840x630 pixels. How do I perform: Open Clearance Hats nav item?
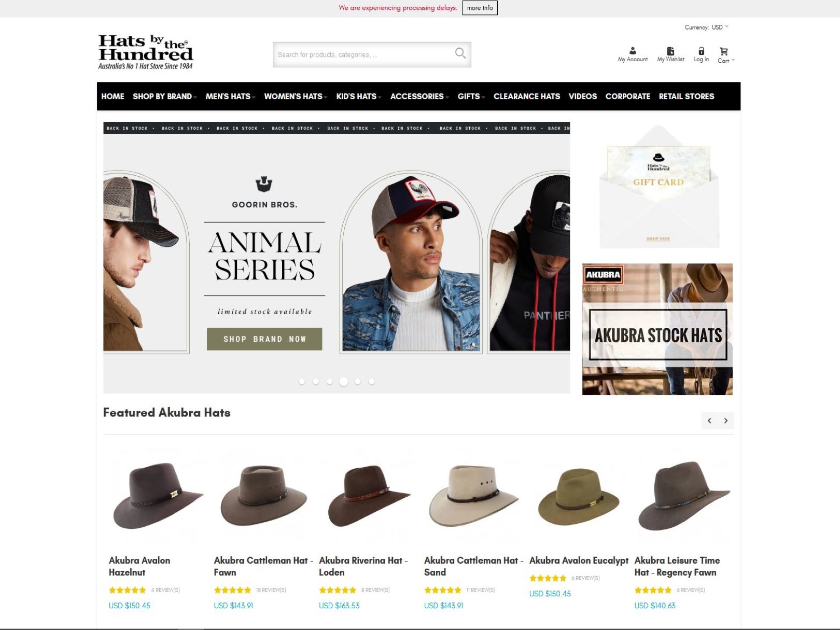(x=527, y=96)
